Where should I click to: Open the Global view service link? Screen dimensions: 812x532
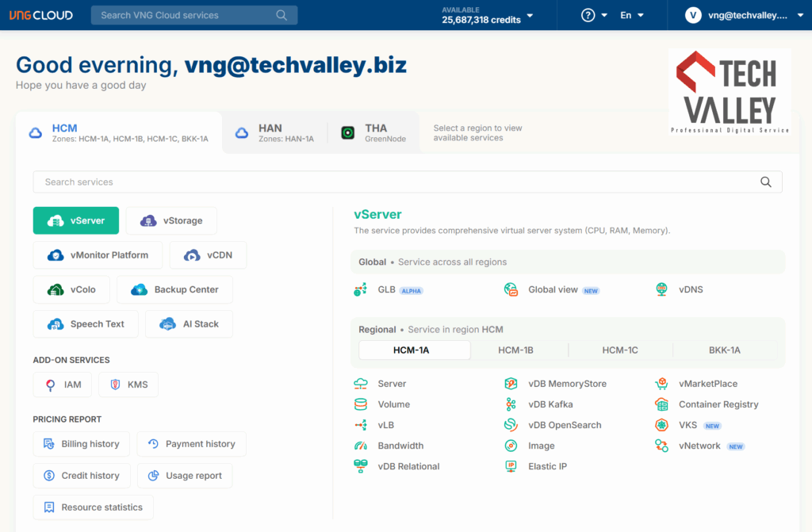point(553,289)
